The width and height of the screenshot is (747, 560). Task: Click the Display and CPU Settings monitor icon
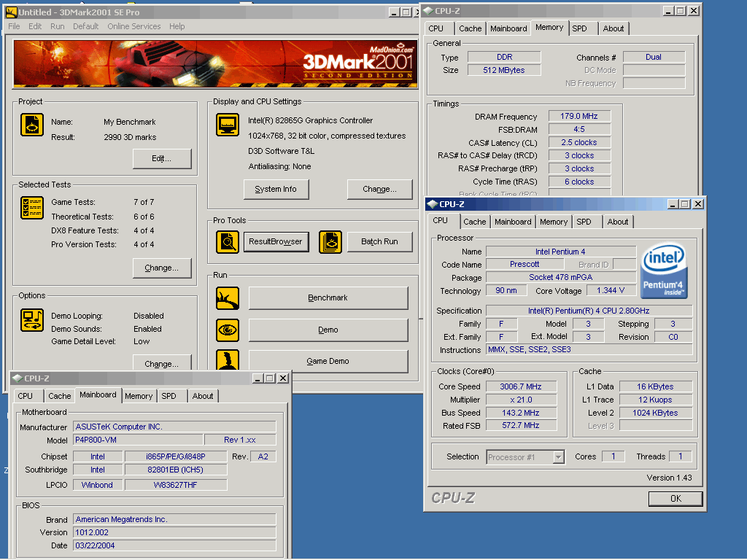228,125
